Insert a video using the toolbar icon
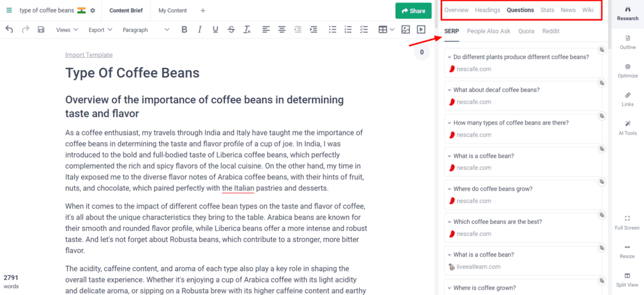 click(421, 30)
